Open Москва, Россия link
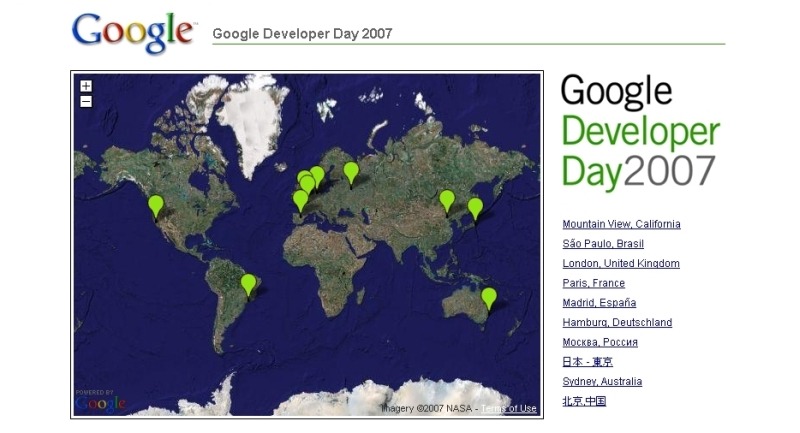800x433 pixels. tap(600, 342)
